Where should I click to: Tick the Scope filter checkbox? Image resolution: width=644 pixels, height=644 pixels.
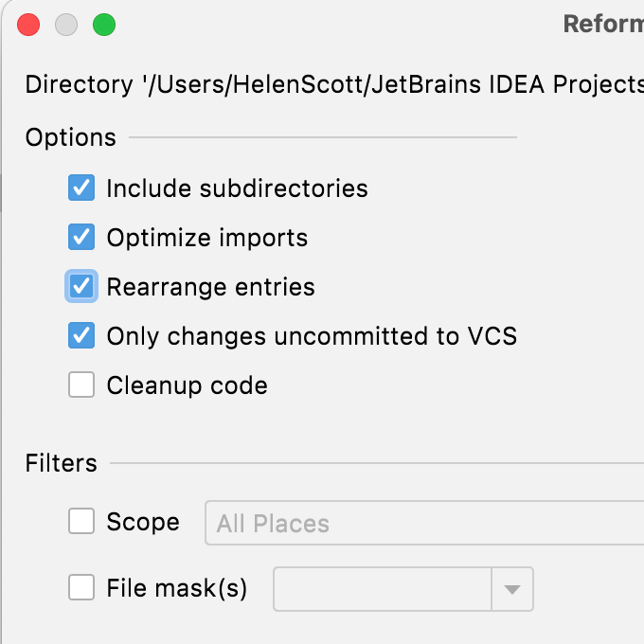click(x=81, y=522)
